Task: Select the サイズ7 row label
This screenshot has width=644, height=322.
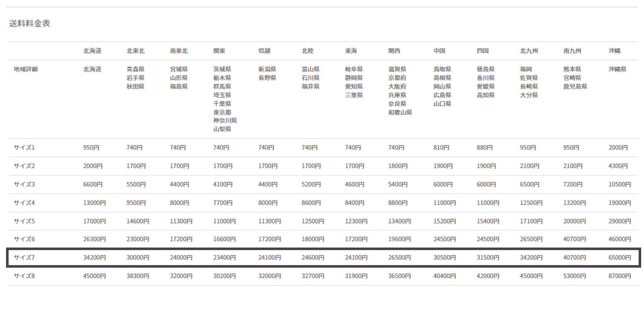Action: tap(24, 257)
